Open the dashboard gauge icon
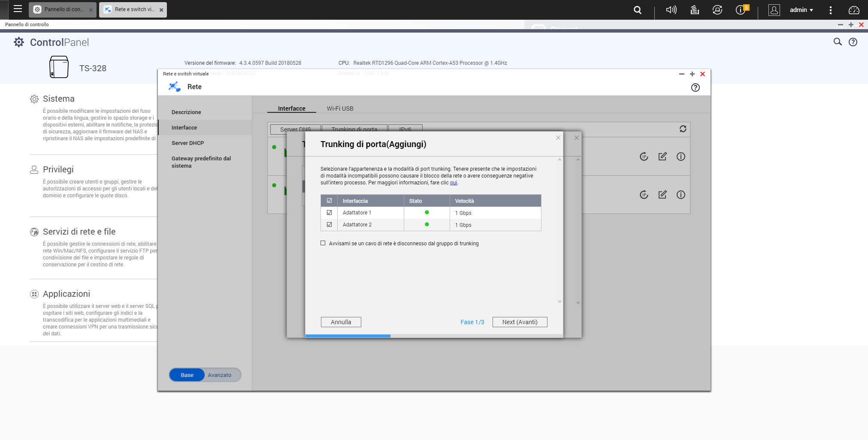The image size is (868, 440). pyautogui.click(x=854, y=10)
